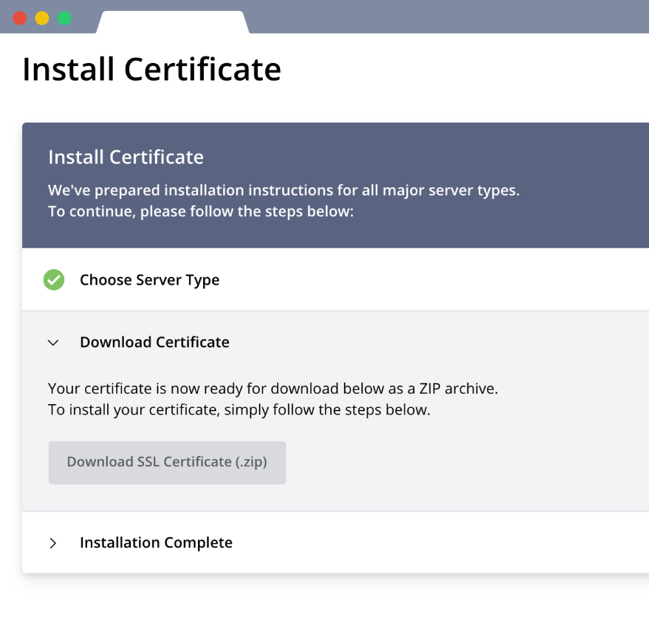The image size is (649, 644).
Task: Click the Install Certificate panel header
Action: 125,157
